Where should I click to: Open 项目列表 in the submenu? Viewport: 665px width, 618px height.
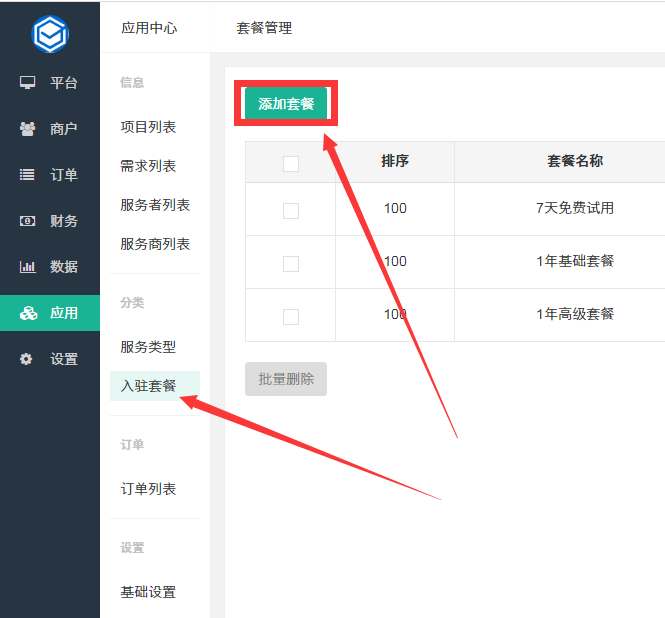pos(148,127)
